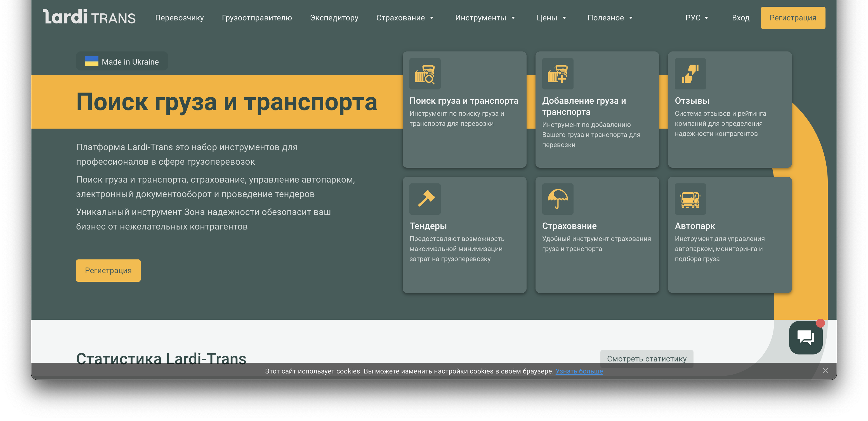Image resolution: width=868 pixels, height=421 pixels.
Task: Click the Made in Ukraine badge
Action: click(122, 61)
